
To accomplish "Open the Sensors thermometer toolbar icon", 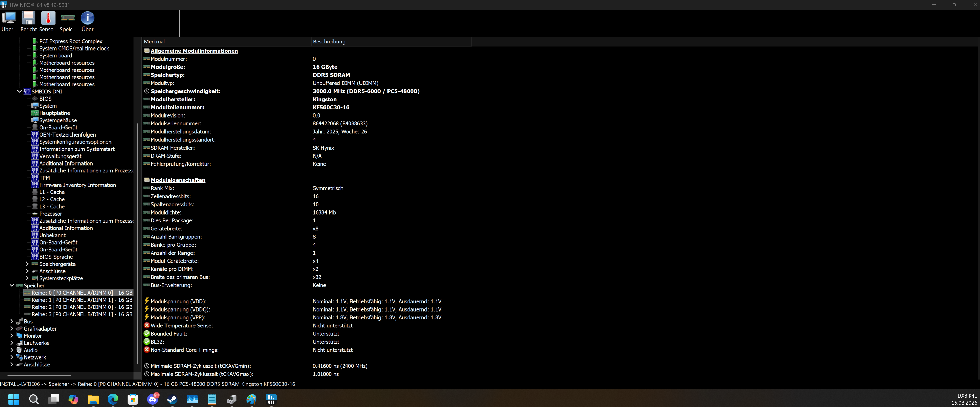I will (x=48, y=18).
